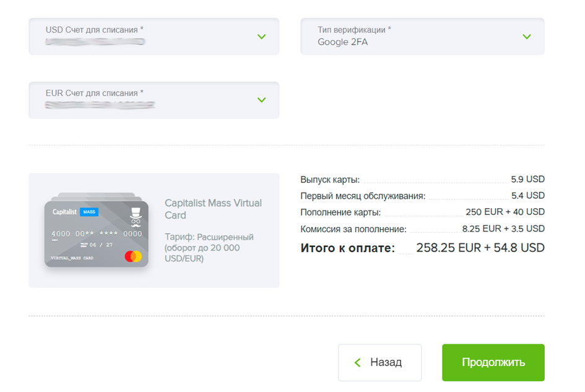Image resolution: width=585 pixels, height=392 pixels.
Task: Click the Пополнение карты label
Action: point(340,212)
